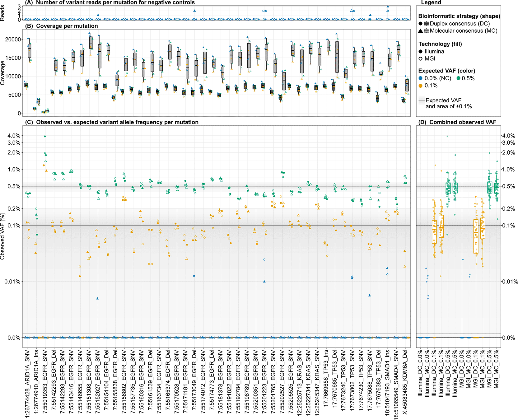Click the Expected VAF line sample in legend
The image size is (518, 420).
[x=422, y=100]
